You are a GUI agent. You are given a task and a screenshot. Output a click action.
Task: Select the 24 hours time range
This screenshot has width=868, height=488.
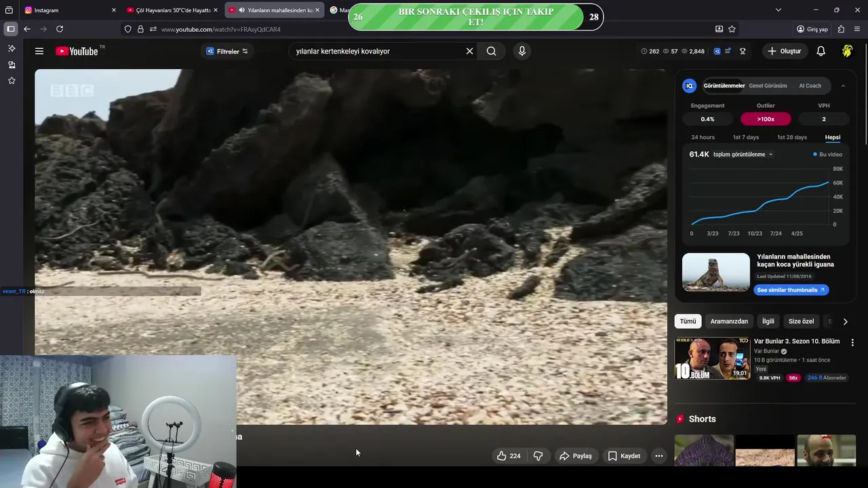tap(703, 138)
